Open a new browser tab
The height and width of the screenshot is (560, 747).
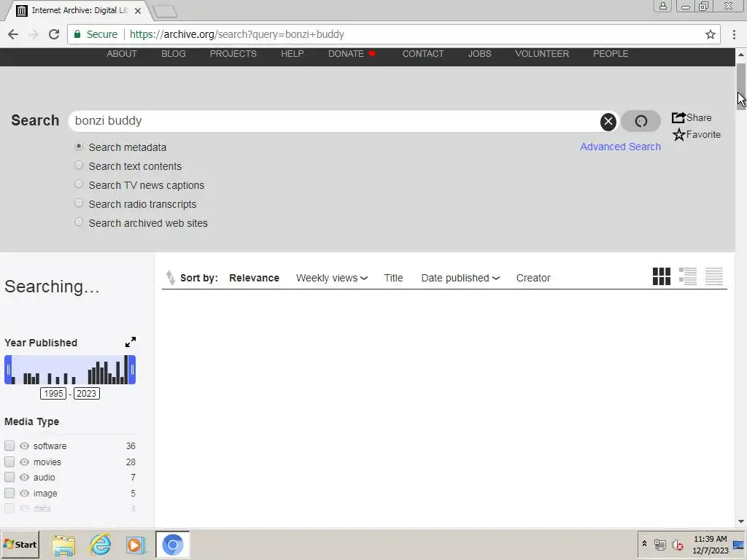(165, 11)
